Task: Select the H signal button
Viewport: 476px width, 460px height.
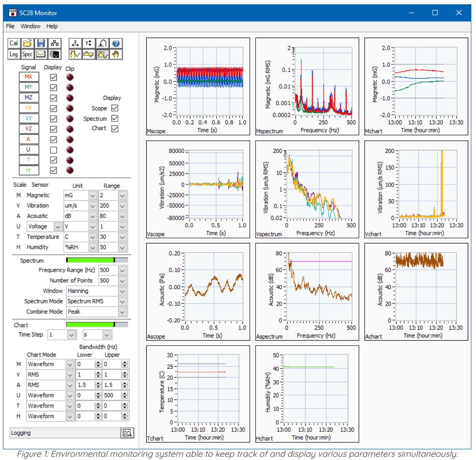Action: (28, 170)
